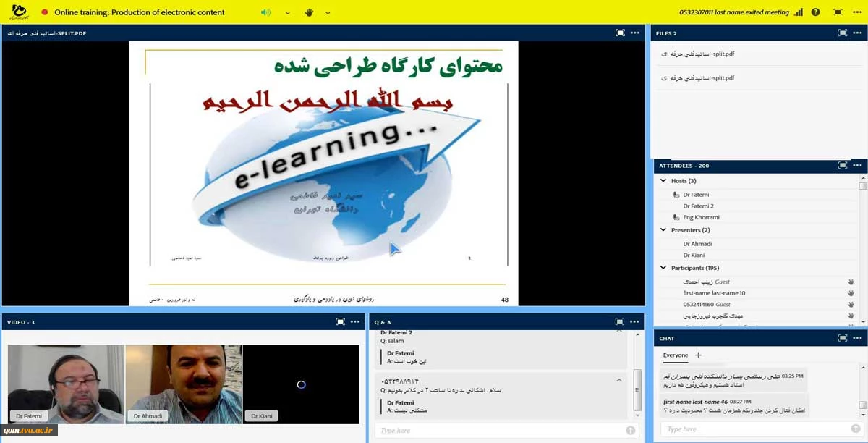
Task: Click the connection signal strength icon
Action: coord(798,12)
